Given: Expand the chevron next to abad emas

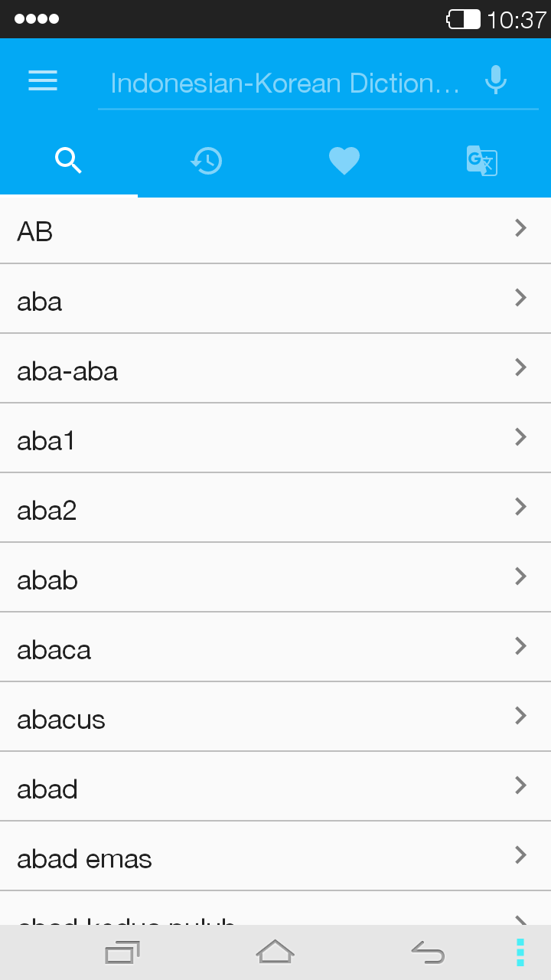Looking at the screenshot, I should pyautogui.click(x=521, y=854).
